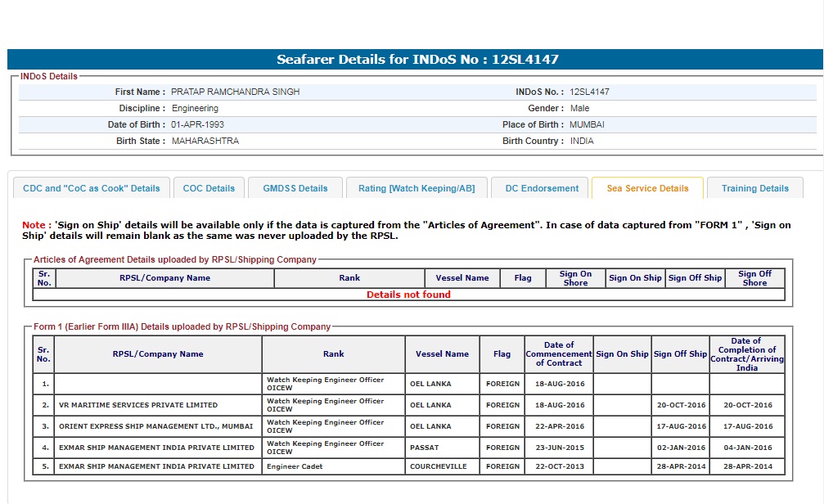Click the first name PRATAP RAMCHANDRA SINGH value
This screenshot has height=504, width=824.
click(x=236, y=92)
